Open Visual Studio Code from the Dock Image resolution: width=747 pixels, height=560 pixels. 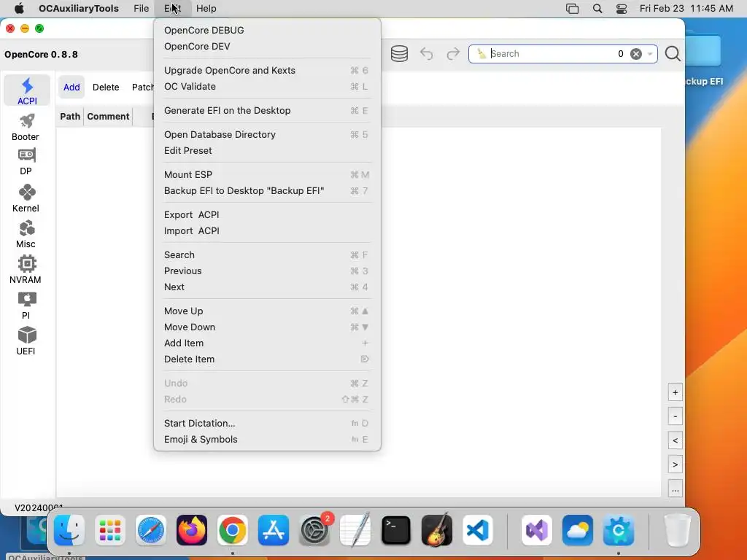point(478,530)
